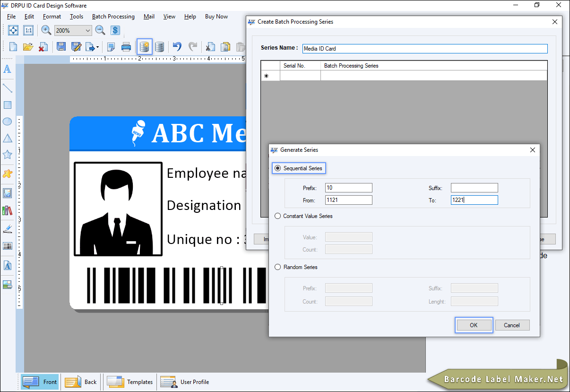Click Cancel in Generate Series dialog
This screenshot has height=392, width=570.
[512, 325]
